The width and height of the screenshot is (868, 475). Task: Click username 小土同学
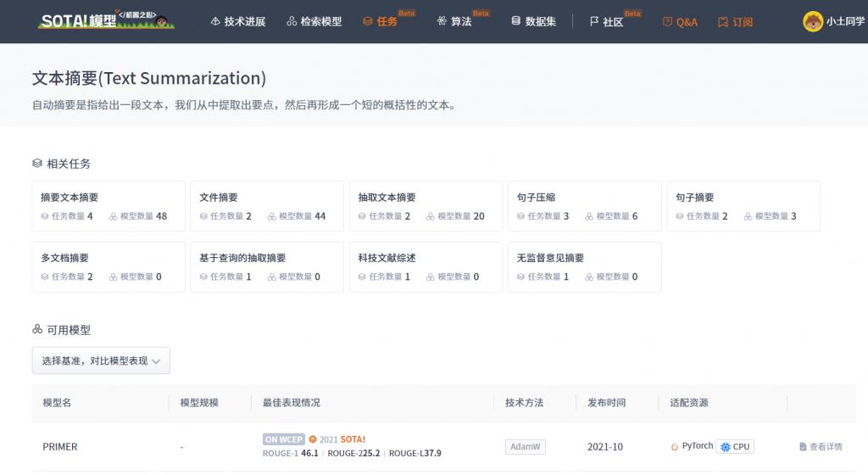point(845,21)
